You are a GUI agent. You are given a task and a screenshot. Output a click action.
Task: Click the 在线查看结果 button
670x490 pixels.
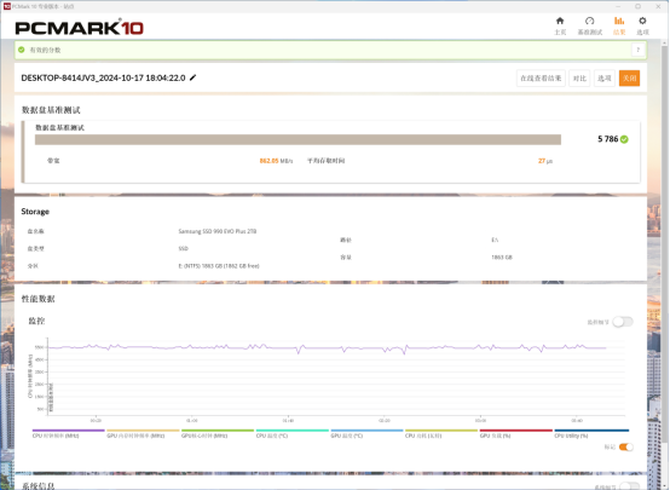point(540,78)
